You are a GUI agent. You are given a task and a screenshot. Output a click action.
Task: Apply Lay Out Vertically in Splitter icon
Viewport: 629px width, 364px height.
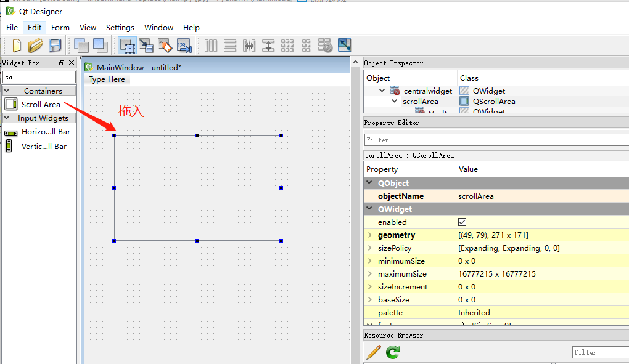268,46
